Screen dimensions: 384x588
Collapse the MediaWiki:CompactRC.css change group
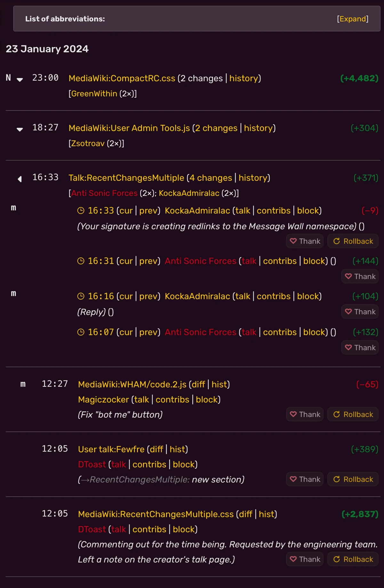coord(20,79)
